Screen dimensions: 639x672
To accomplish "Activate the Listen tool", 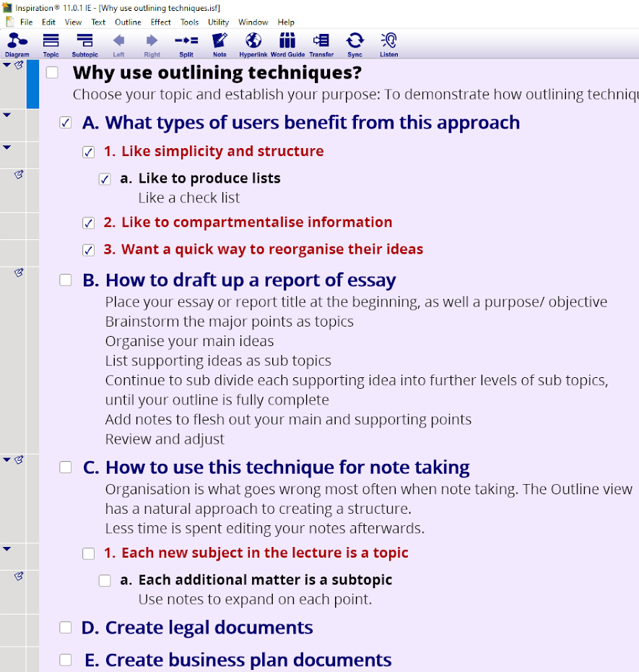I will [388, 43].
